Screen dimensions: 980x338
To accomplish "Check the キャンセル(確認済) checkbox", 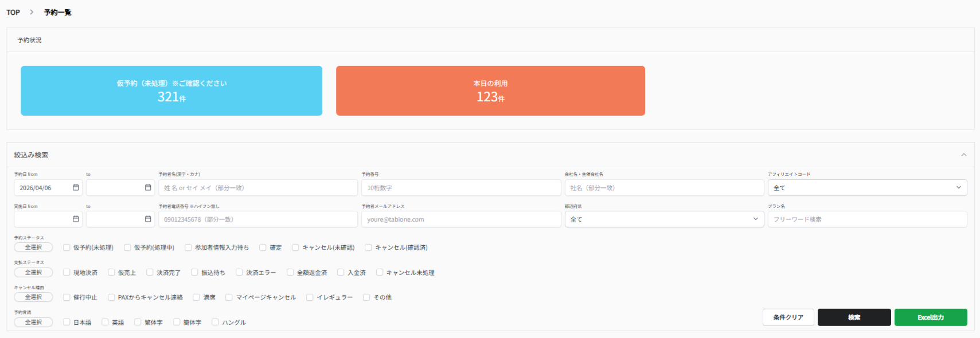I will [x=368, y=247].
